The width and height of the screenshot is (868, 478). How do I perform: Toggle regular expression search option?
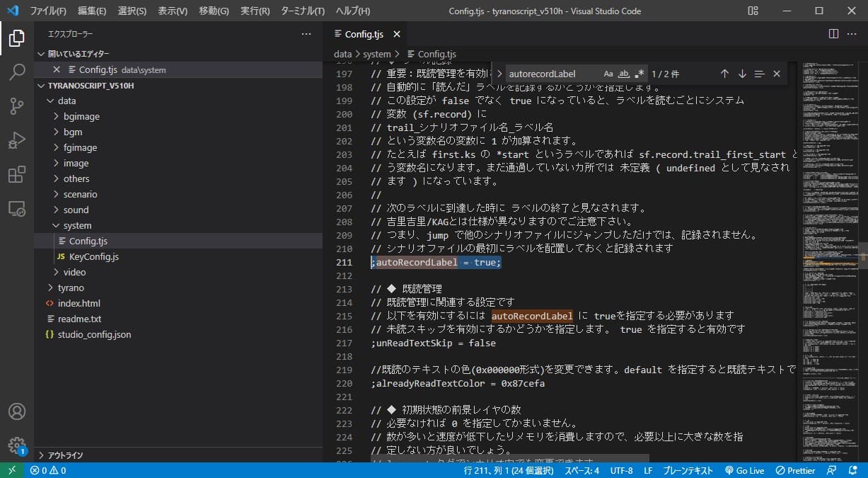click(640, 74)
